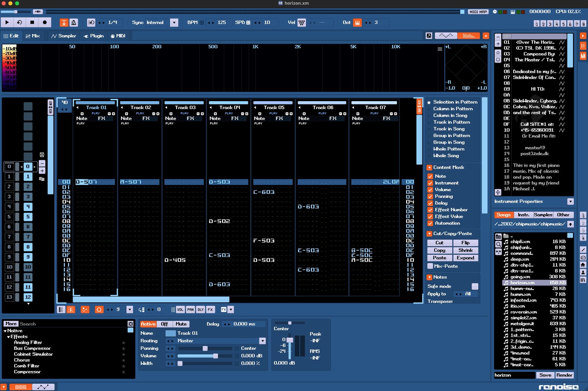Viewport: 588px width, 391px height.
Task: Toggle the computer keyboard velocity icon
Action: [x=301, y=22]
